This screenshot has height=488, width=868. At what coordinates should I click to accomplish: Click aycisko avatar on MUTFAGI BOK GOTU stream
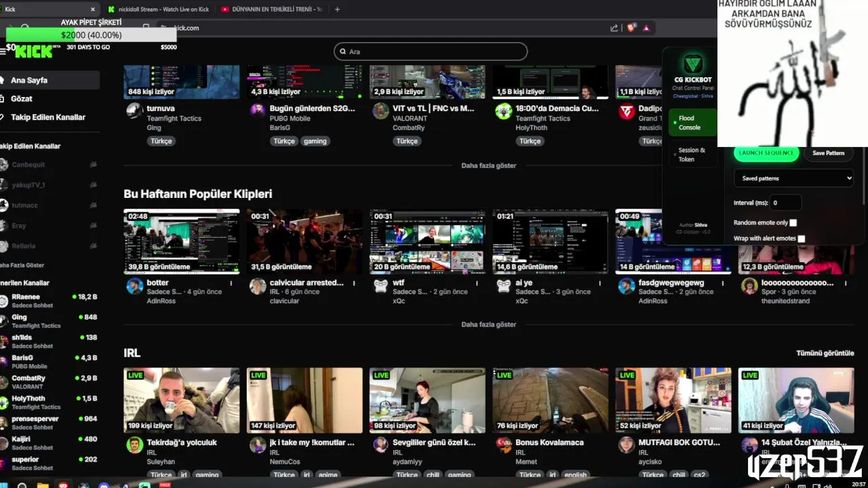(x=627, y=445)
